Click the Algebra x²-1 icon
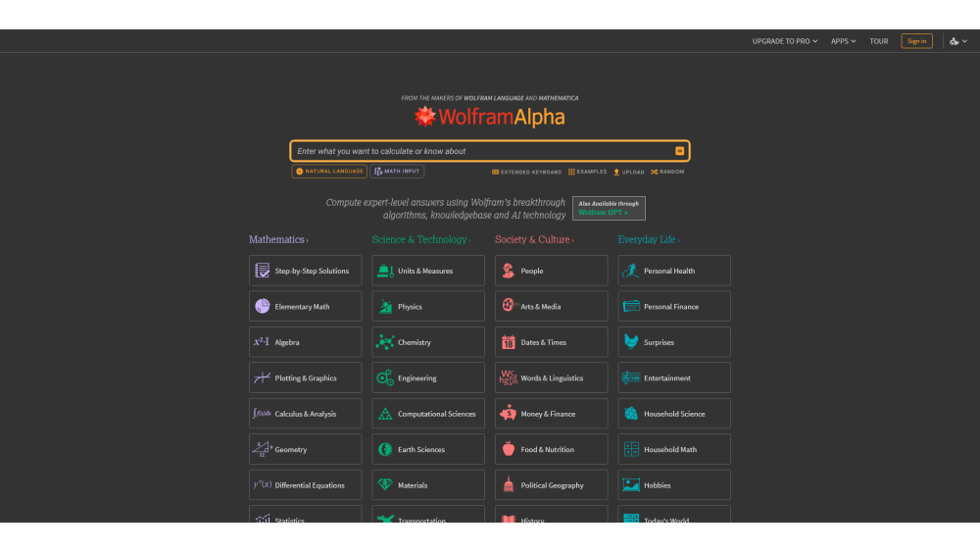 pyautogui.click(x=262, y=342)
